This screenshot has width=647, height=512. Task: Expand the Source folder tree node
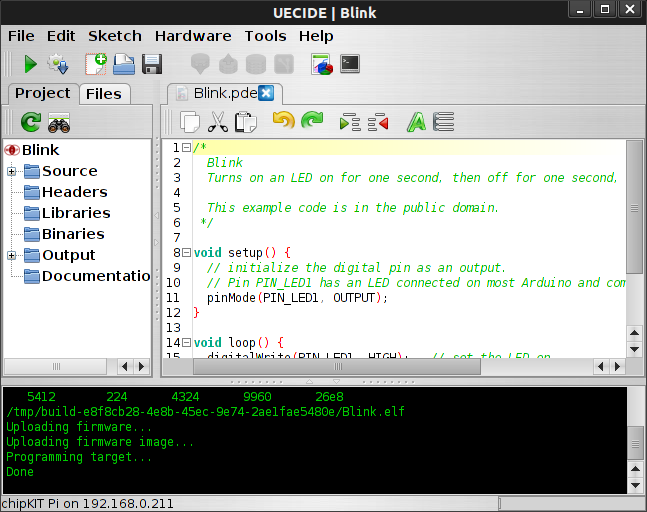click(12, 171)
